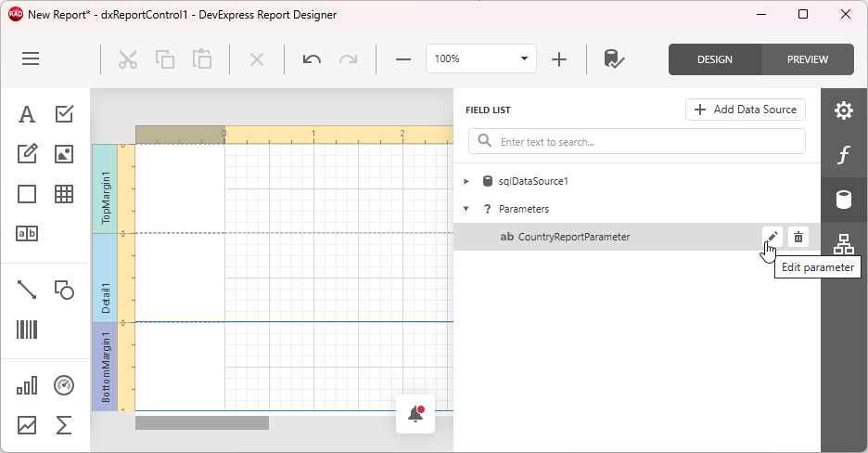
Task: Select the Picture Box control in toolbox
Action: click(x=64, y=154)
